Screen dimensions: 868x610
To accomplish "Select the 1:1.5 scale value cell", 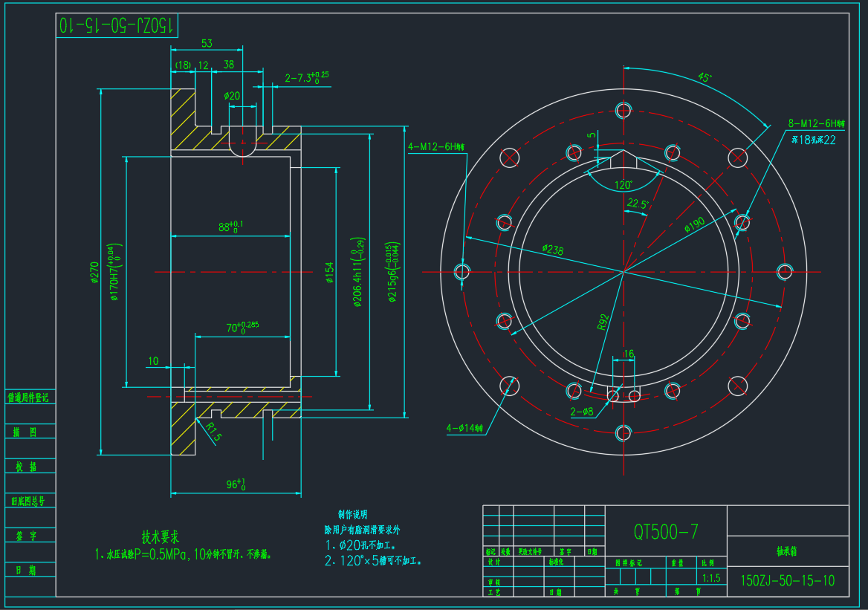I will click(x=710, y=577).
